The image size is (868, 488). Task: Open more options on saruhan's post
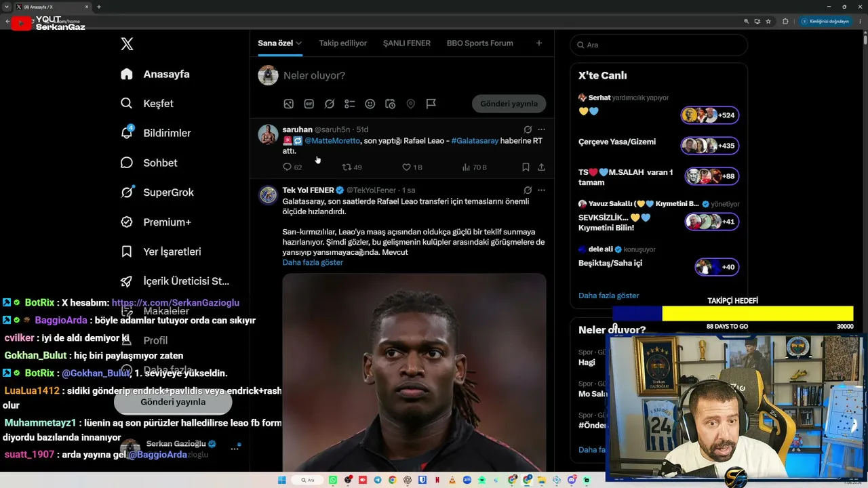541,129
